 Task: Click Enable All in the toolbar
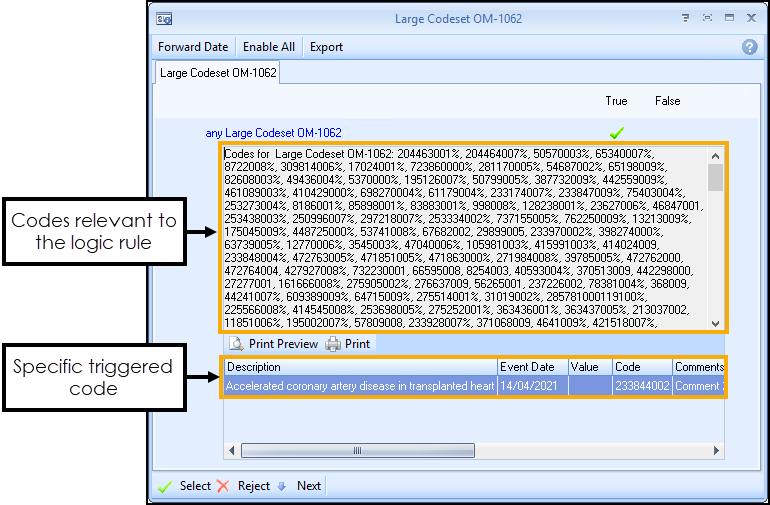coord(269,47)
